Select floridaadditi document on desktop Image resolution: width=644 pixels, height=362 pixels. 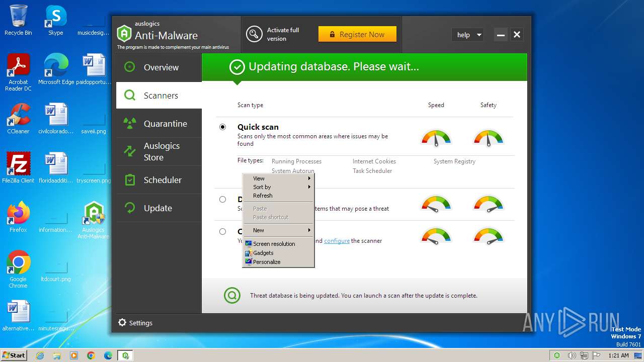click(56, 167)
